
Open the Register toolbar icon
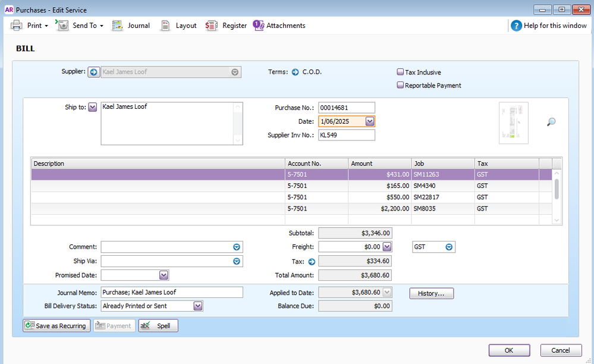click(212, 26)
